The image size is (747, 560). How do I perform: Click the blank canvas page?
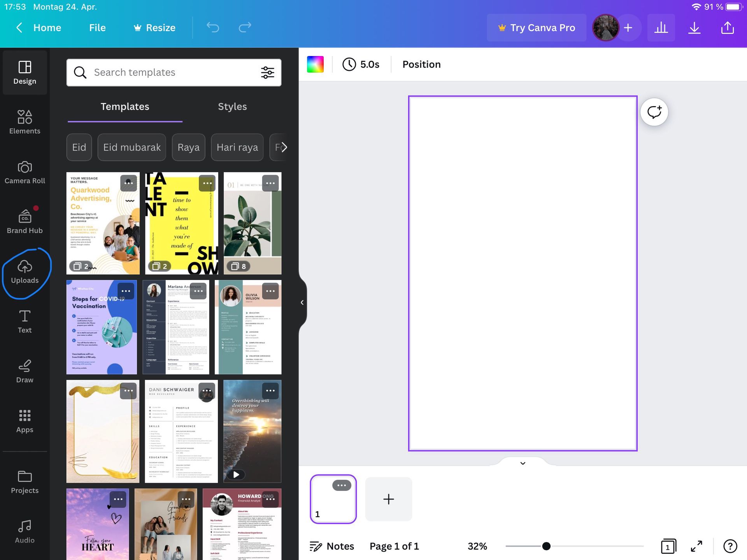(x=523, y=273)
